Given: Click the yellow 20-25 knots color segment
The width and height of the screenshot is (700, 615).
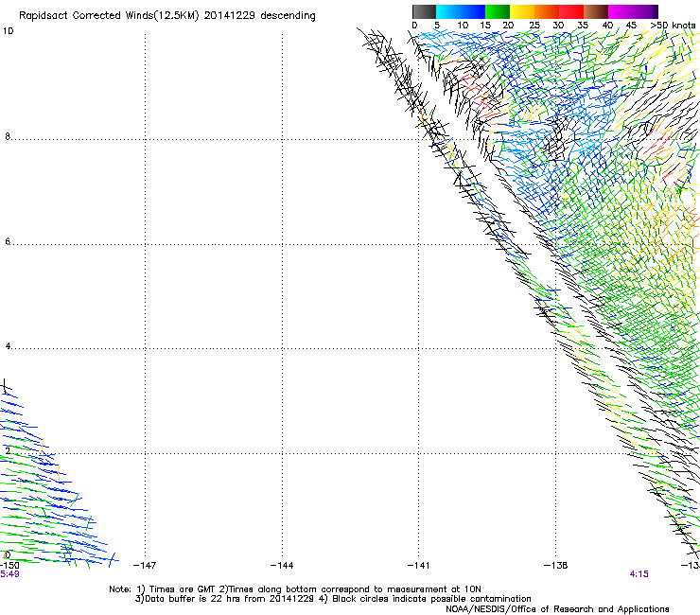Looking at the screenshot, I should (522, 11).
